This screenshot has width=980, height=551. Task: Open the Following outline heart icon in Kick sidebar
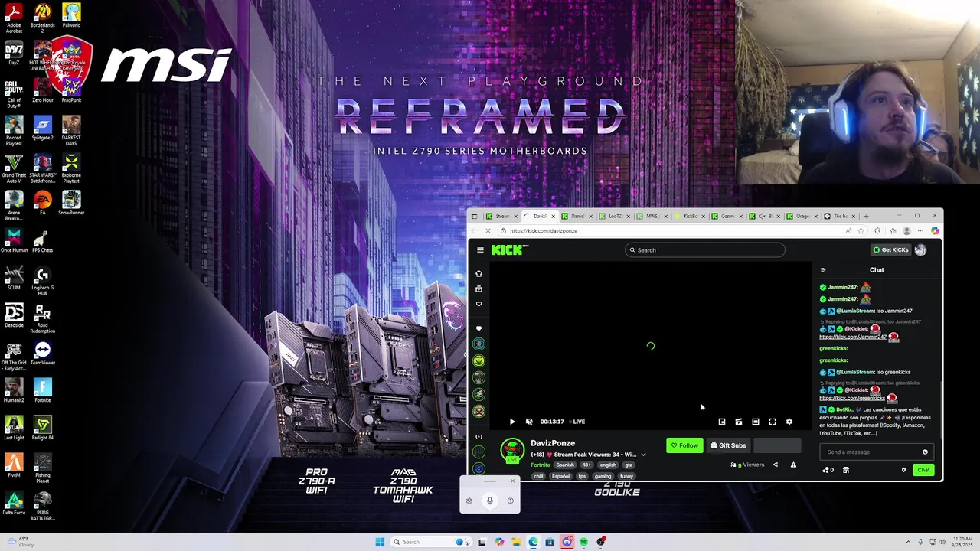[479, 304]
